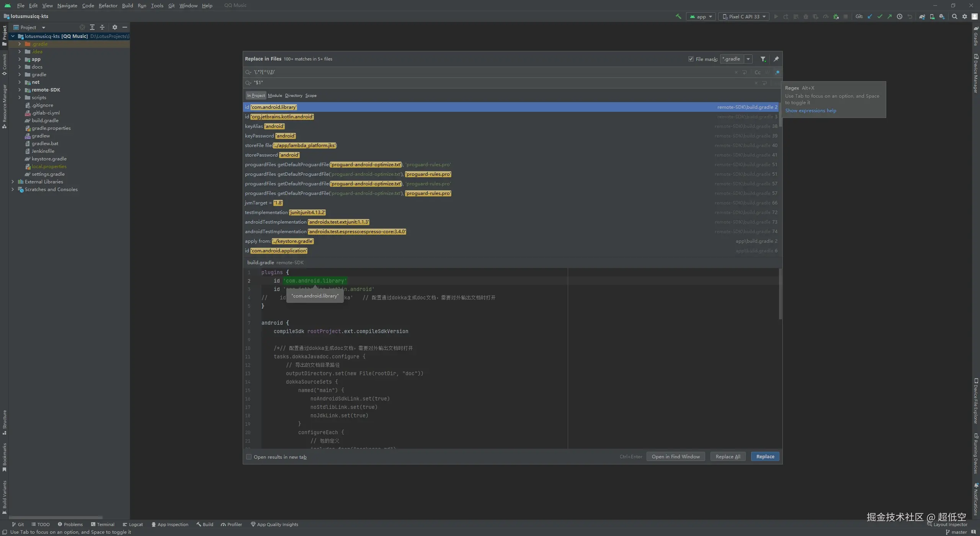Switch to Directory scope tab

click(293, 95)
